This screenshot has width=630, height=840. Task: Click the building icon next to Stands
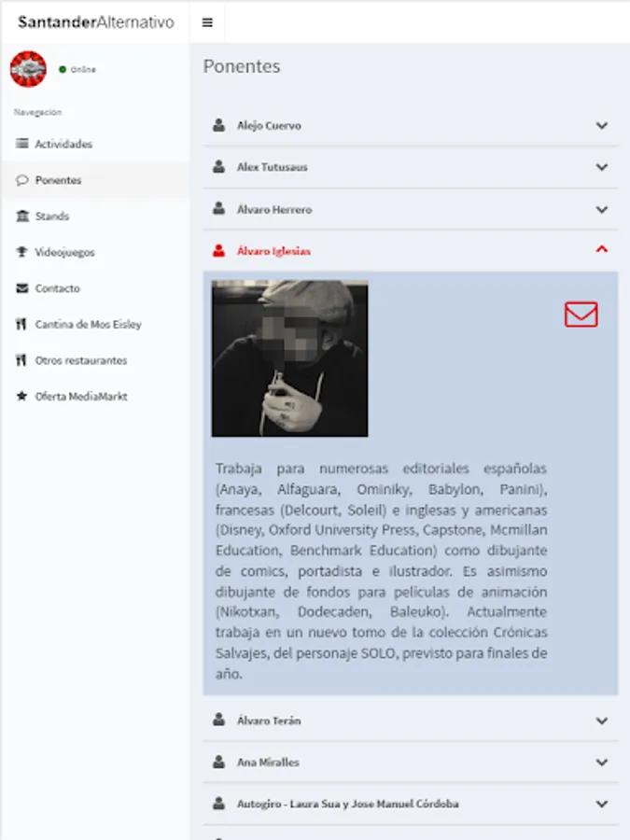(x=22, y=216)
